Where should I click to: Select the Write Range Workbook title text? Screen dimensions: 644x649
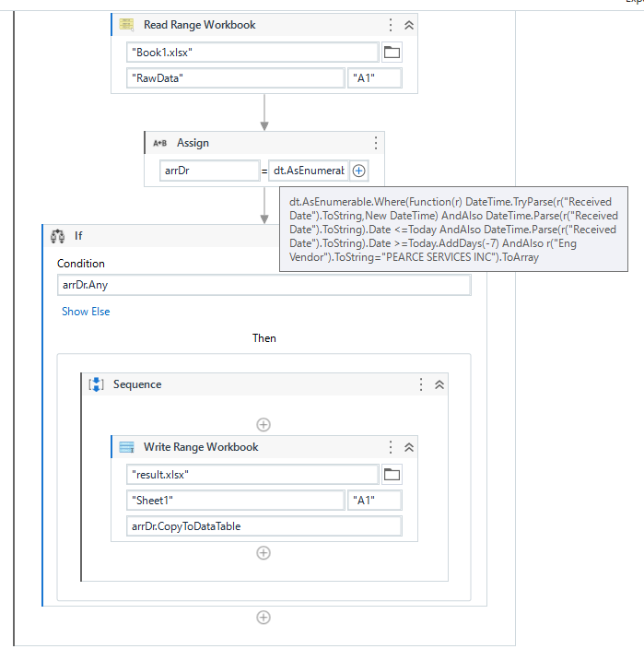pos(201,447)
